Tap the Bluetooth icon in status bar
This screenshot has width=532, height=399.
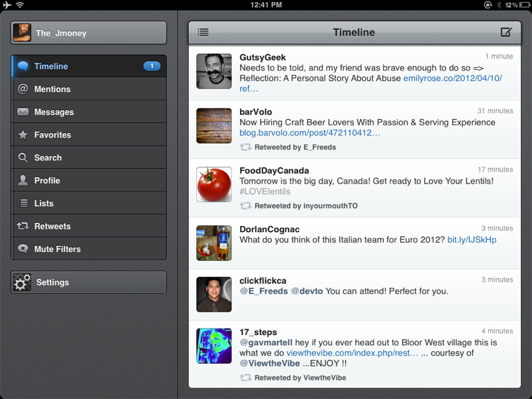coord(499,5)
